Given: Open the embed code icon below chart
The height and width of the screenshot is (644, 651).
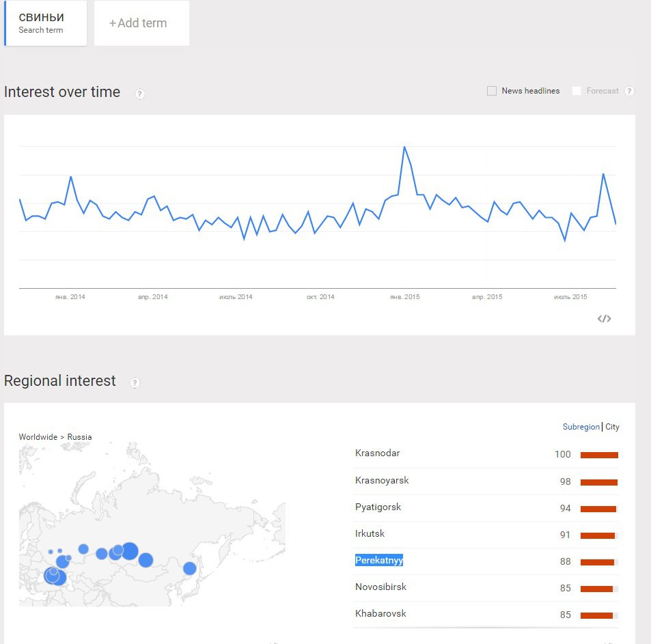Looking at the screenshot, I should tap(604, 318).
